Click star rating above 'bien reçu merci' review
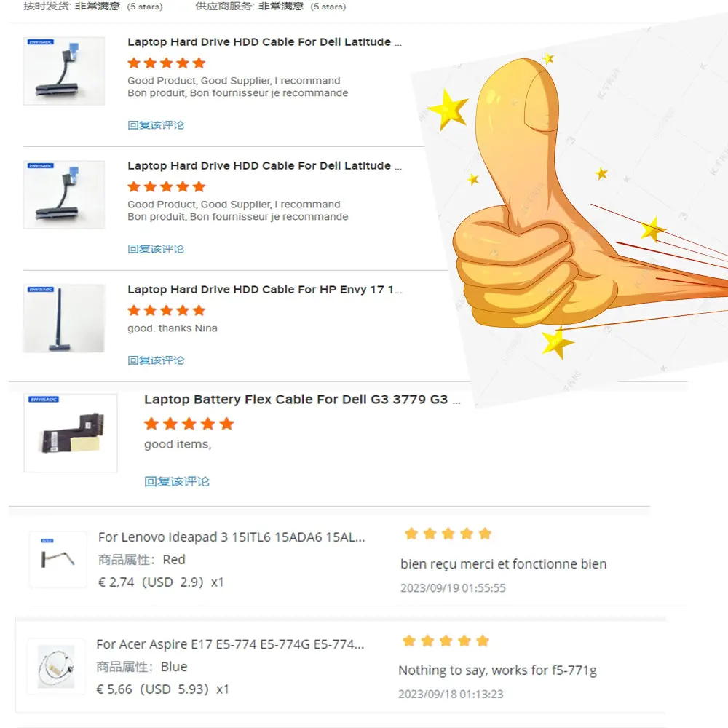728x728 pixels. [448, 534]
